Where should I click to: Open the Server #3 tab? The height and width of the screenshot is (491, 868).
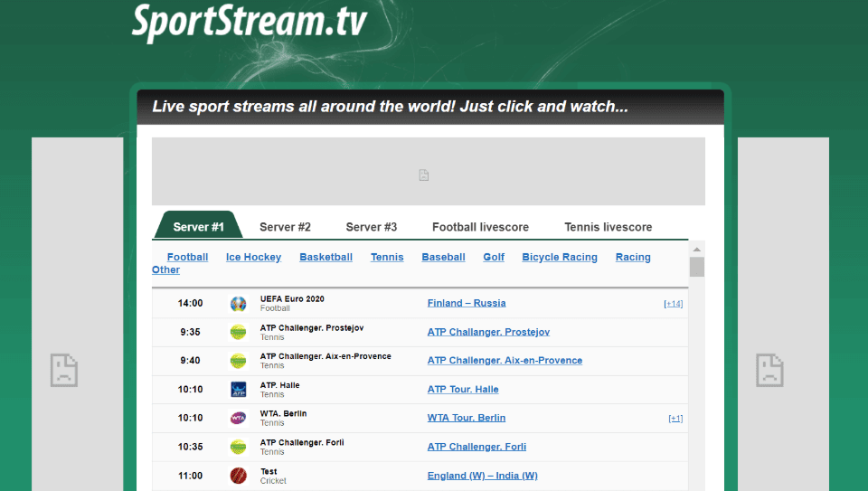[372, 227]
